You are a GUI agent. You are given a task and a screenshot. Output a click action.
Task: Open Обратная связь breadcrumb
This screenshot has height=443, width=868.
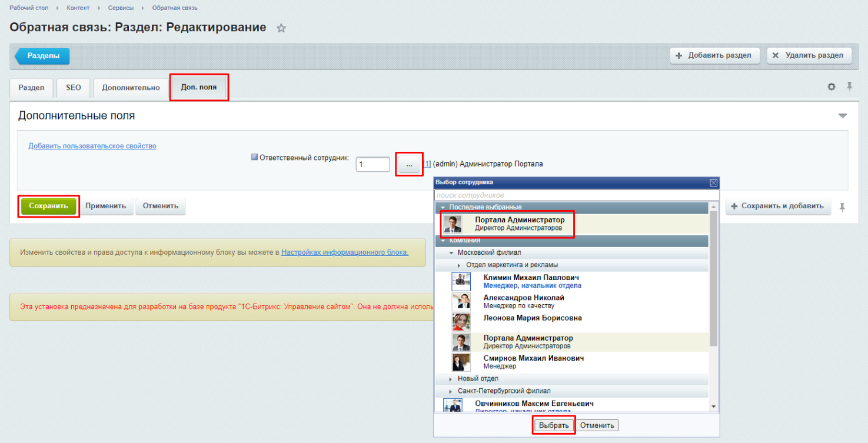(x=175, y=8)
